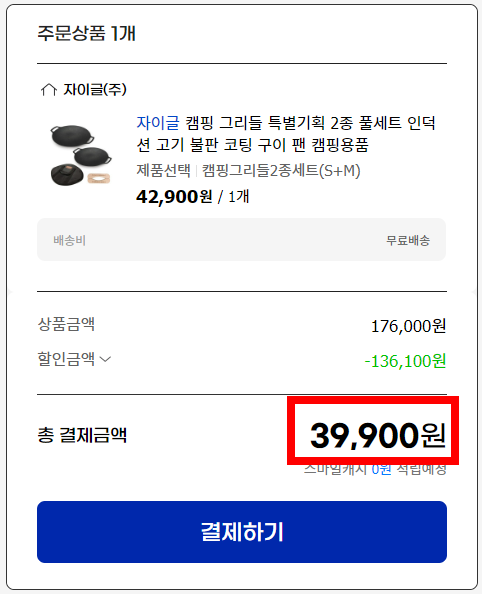Viewport: 482px width, 594px height.
Task: Click the blue 결제하기 payment button
Action: point(242,532)
